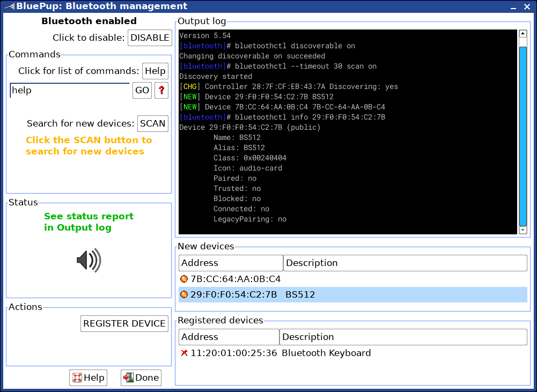Click Help for list of commands
The image size is (537, 392).
155,71
